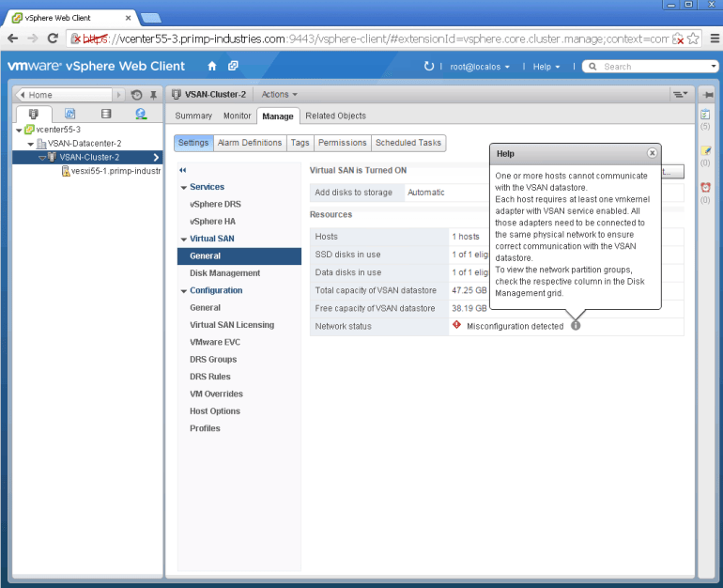Screen dimensions: 723x588
Task: Select General under Configuration
Action: [x=206, y=307]
